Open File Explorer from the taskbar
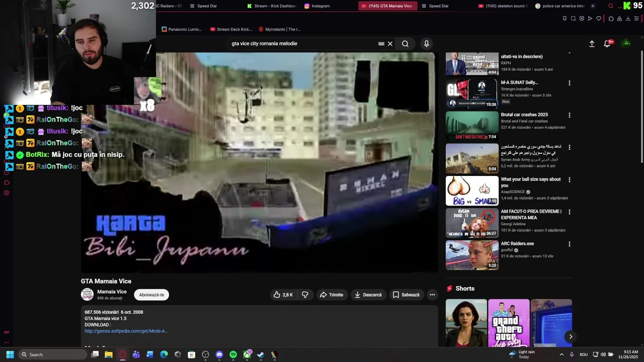 [x=109, y=354]
